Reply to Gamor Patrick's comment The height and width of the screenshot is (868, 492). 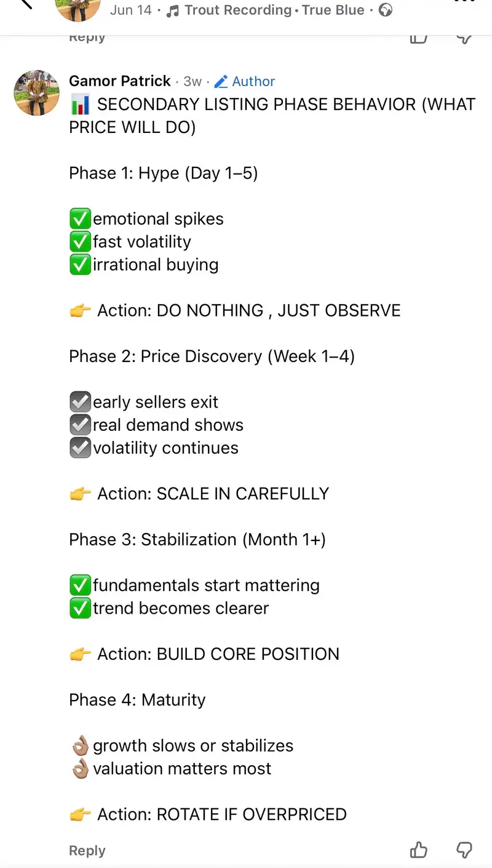tap(87, 851)
